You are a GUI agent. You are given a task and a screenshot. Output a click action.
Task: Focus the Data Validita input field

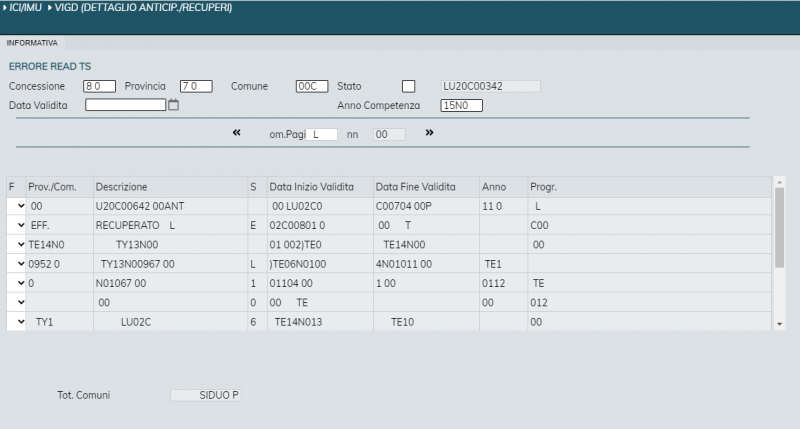point(125,105)
